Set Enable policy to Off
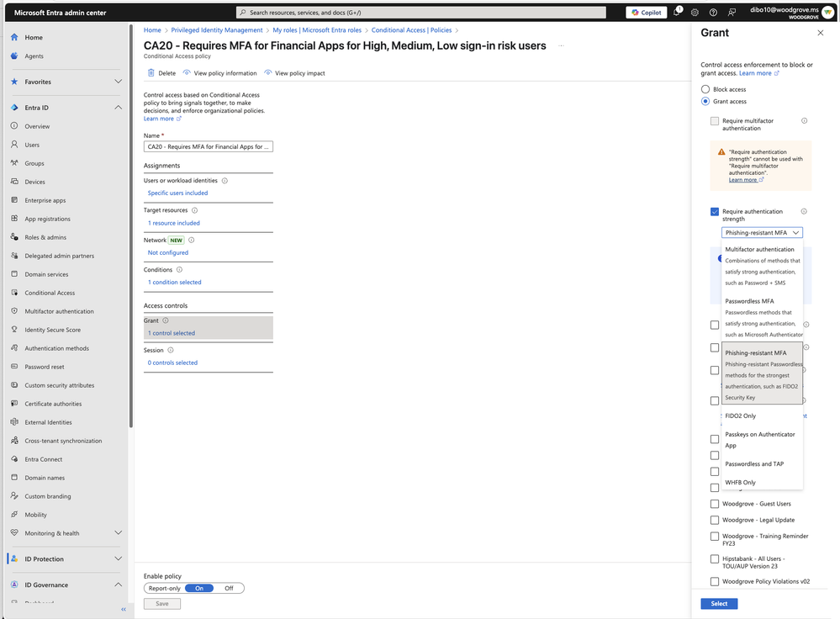 229,589
